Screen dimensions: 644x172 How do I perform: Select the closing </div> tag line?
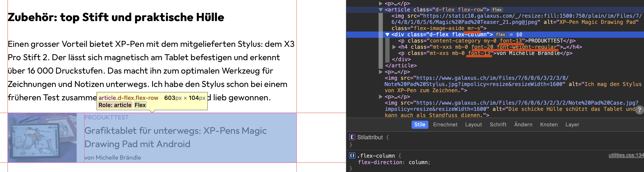[401, 59]
